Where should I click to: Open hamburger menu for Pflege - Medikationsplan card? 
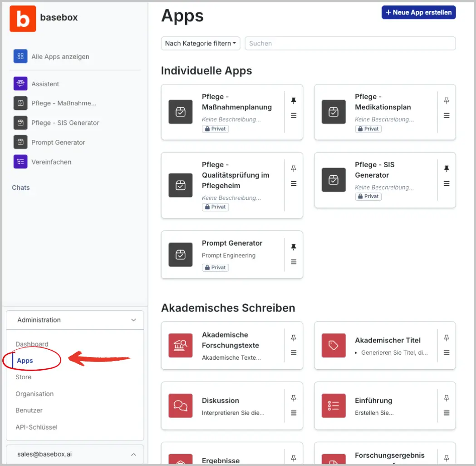click(x=447, y=116)
